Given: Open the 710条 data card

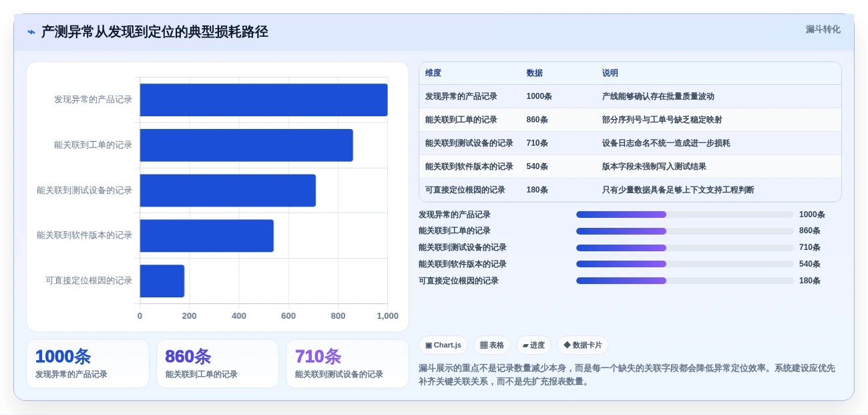Looking at the screenshot, I should 347,364.
